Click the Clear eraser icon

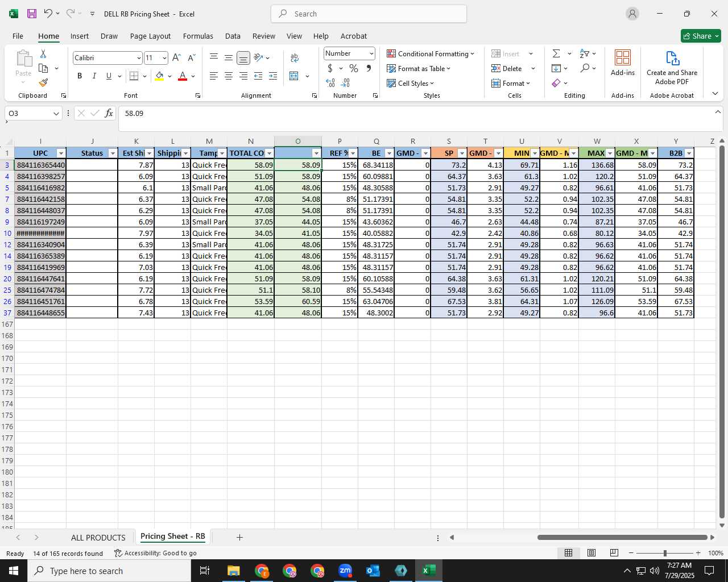tap(556, 83)
